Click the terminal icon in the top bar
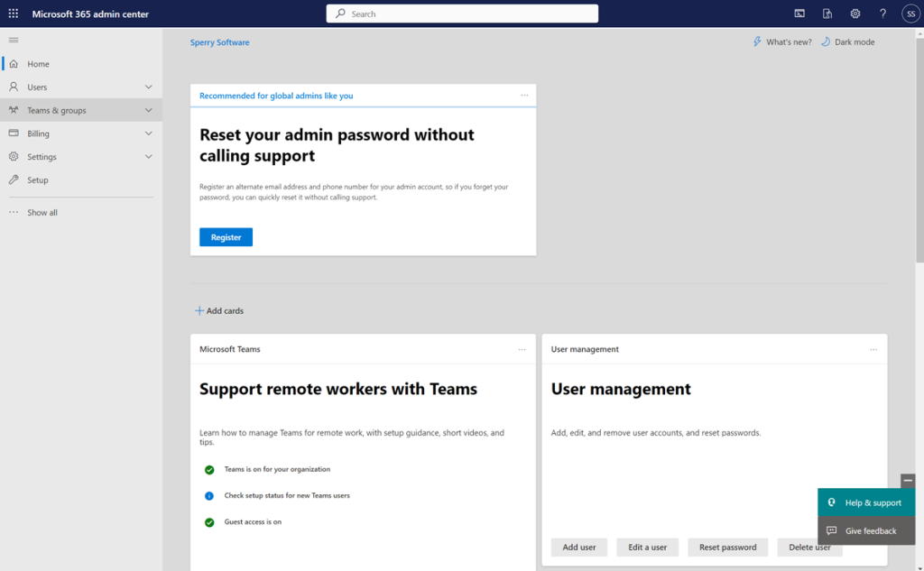The width and height of the screenshot is (924, 571). (799, 14)
